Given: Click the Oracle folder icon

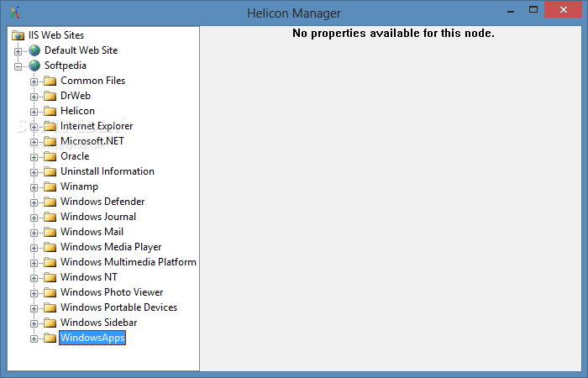Looking at the screenshot, I should [50, 156].
